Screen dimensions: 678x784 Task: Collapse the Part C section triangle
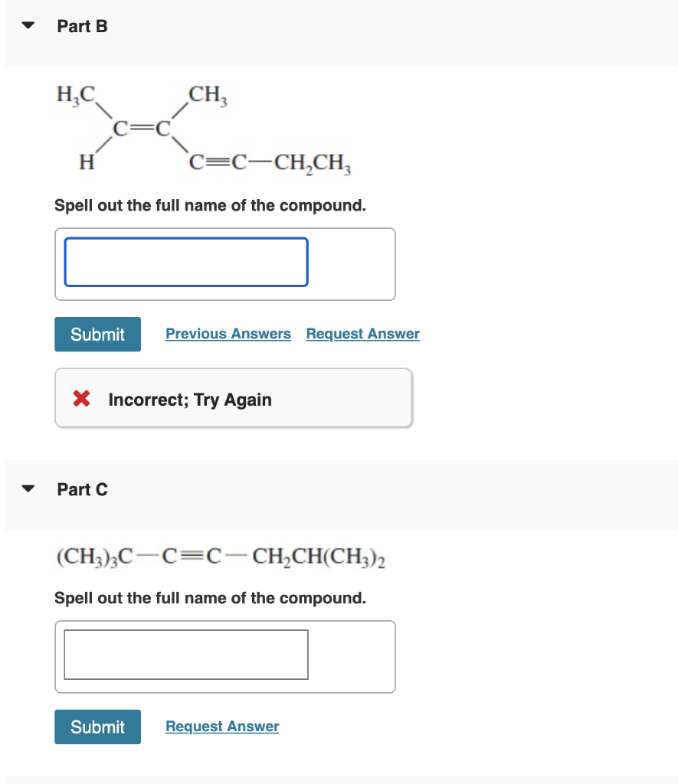coord(28,488)
